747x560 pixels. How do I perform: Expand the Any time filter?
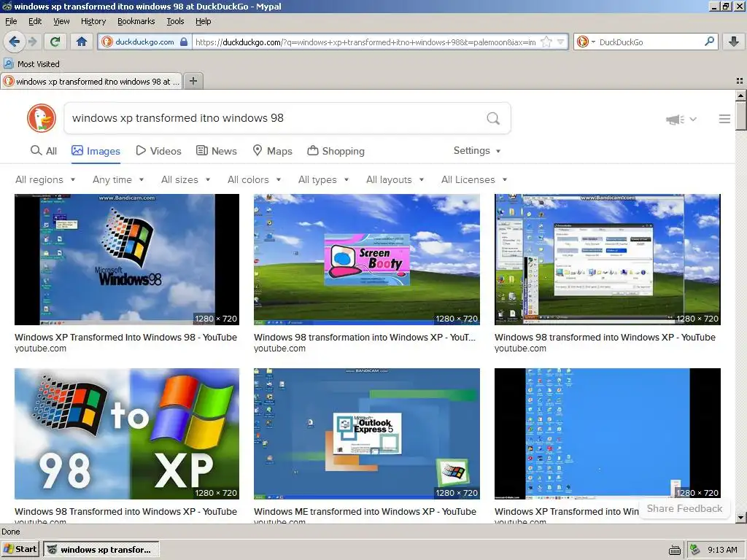click(x=118, y=179)
